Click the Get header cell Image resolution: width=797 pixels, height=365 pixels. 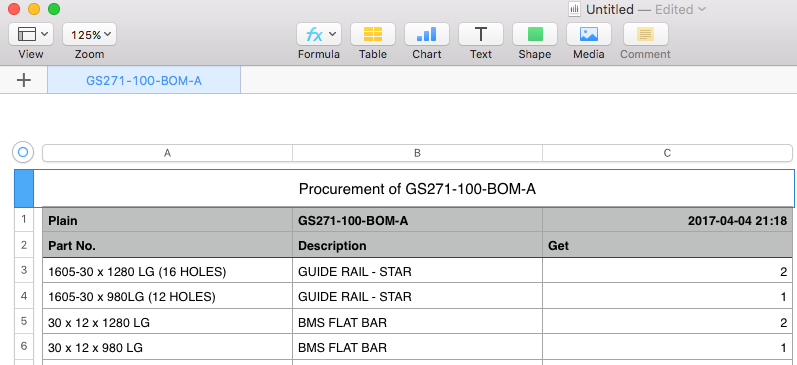[x=667, y=246]
